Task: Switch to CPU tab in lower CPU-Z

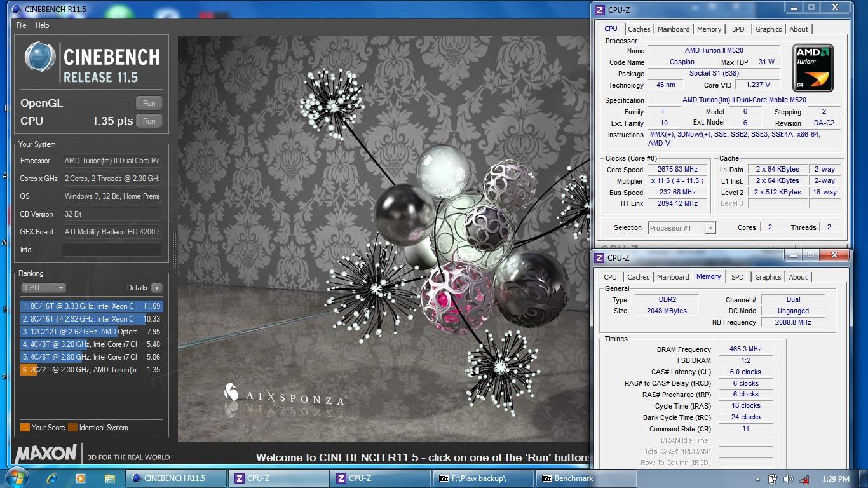Action: (x=610, y=277)
